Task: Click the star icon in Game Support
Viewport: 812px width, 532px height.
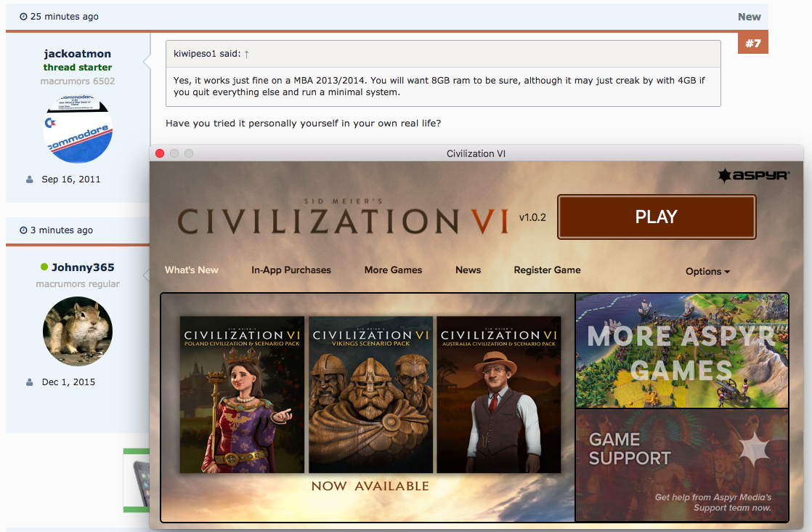Action: tap(753, 448)
